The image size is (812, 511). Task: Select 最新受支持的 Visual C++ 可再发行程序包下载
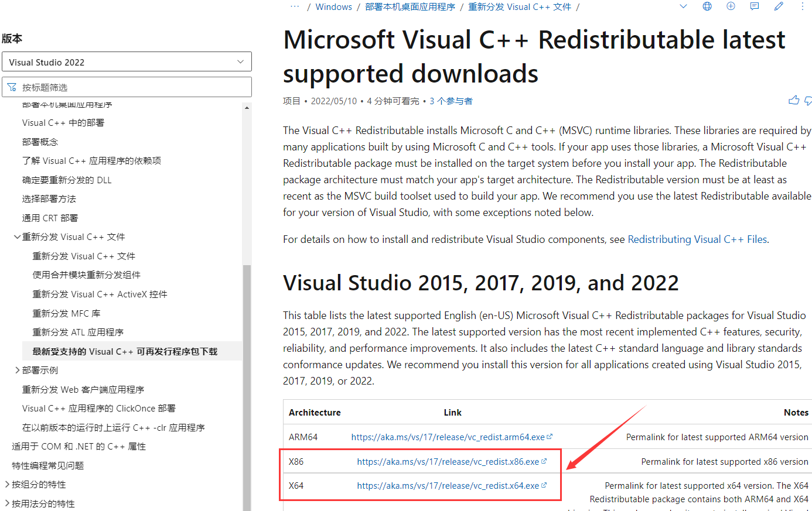125,352
